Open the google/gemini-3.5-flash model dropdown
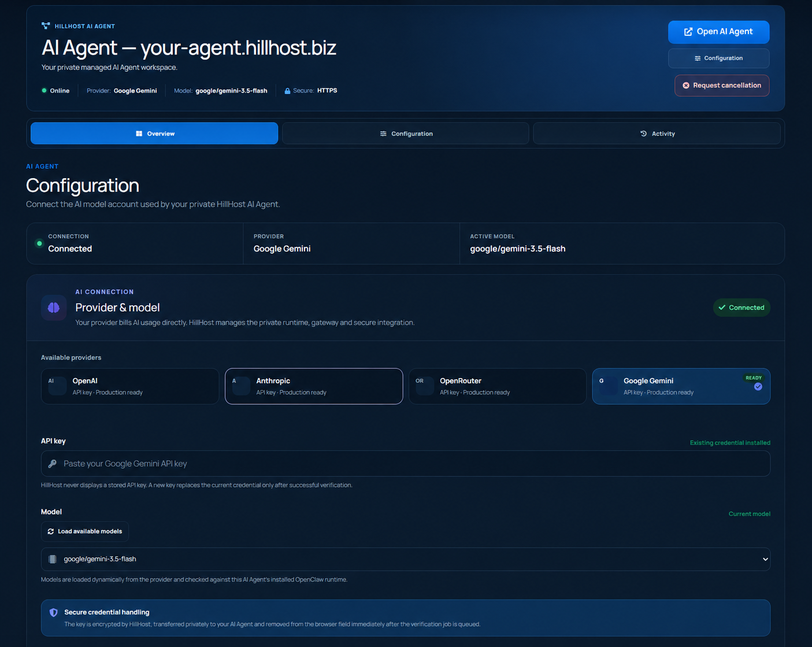This screenshot has height=647, width=812. (x=406, y=559)
